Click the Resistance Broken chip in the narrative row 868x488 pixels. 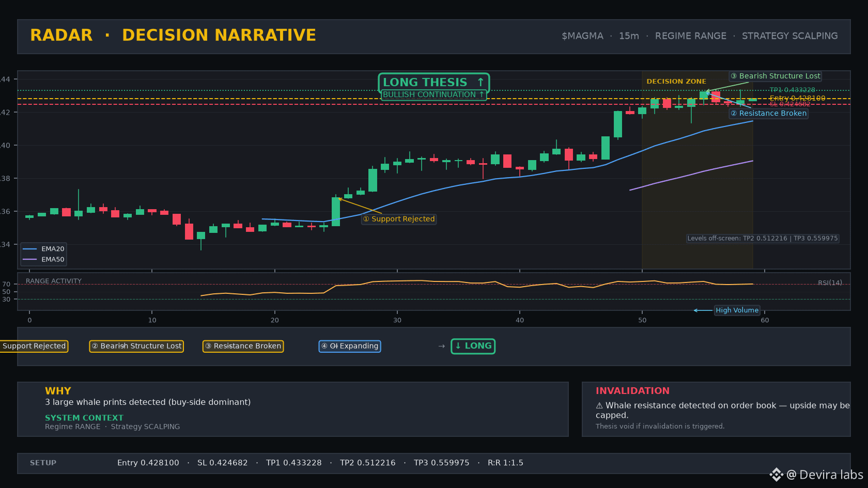click(243, 346)
